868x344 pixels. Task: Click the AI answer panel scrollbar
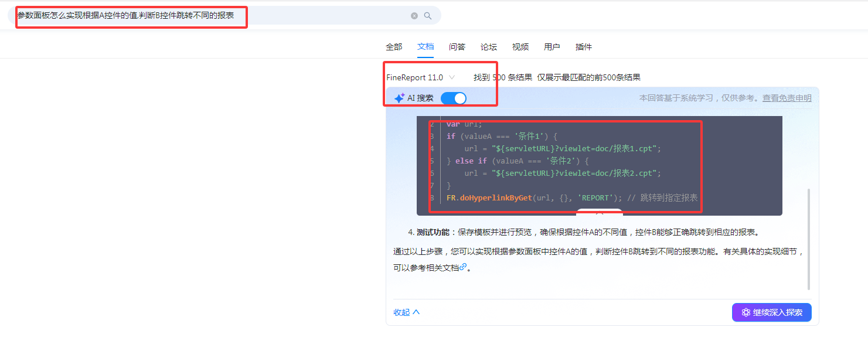point(809,239)
